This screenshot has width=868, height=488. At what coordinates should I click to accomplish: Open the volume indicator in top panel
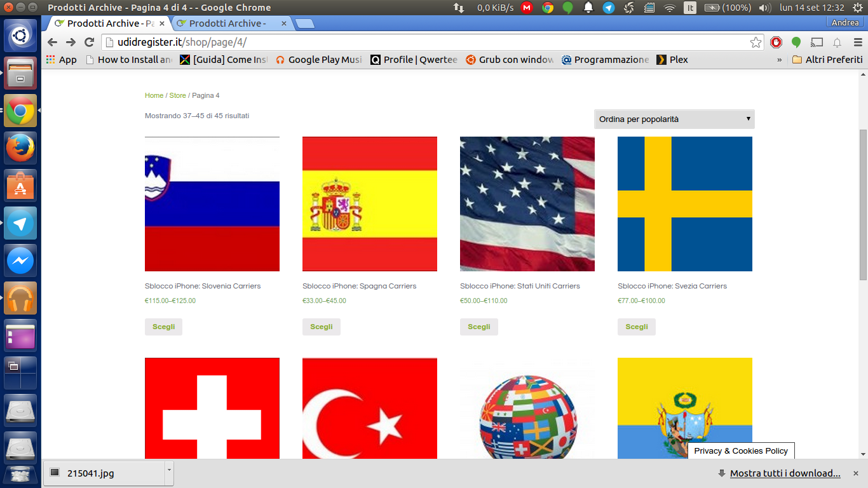click(x=764, y=8)
